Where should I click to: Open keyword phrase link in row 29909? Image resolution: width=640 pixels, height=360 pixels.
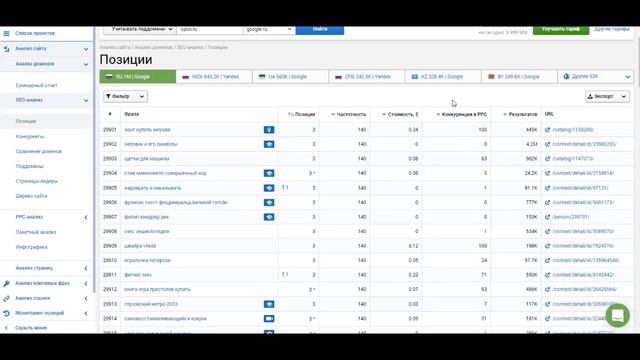140,246
